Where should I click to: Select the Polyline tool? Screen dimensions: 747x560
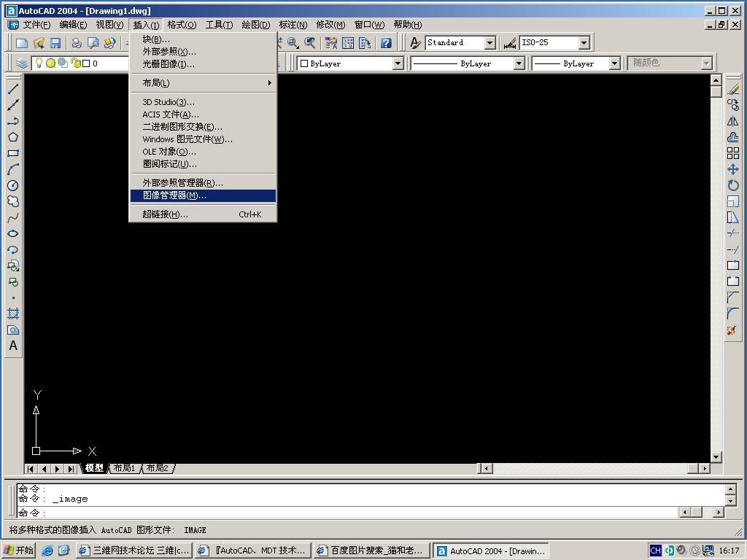[x=13, y=121]
